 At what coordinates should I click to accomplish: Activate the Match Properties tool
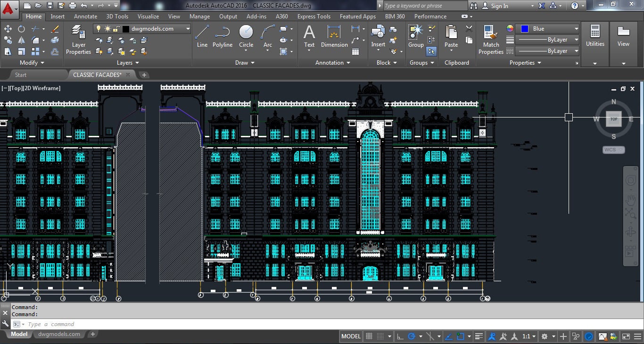[490, 38]
